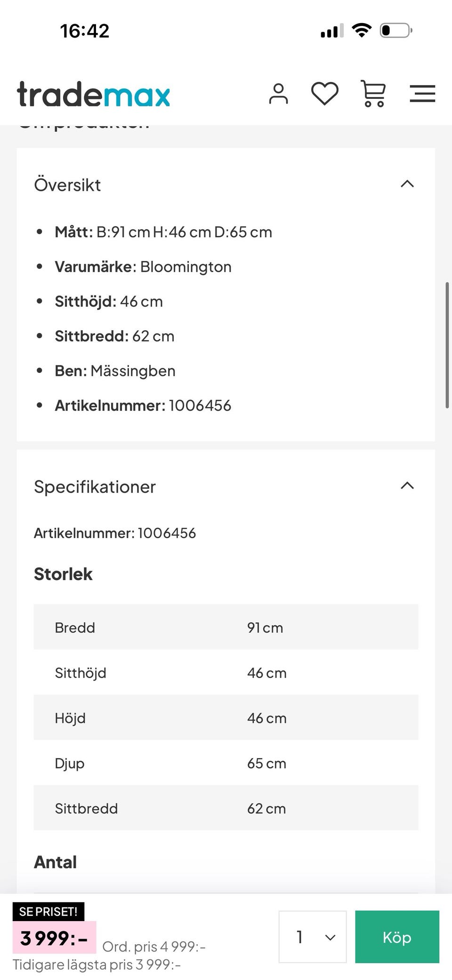Click the Storlek heading

click(x=63, y=574)
